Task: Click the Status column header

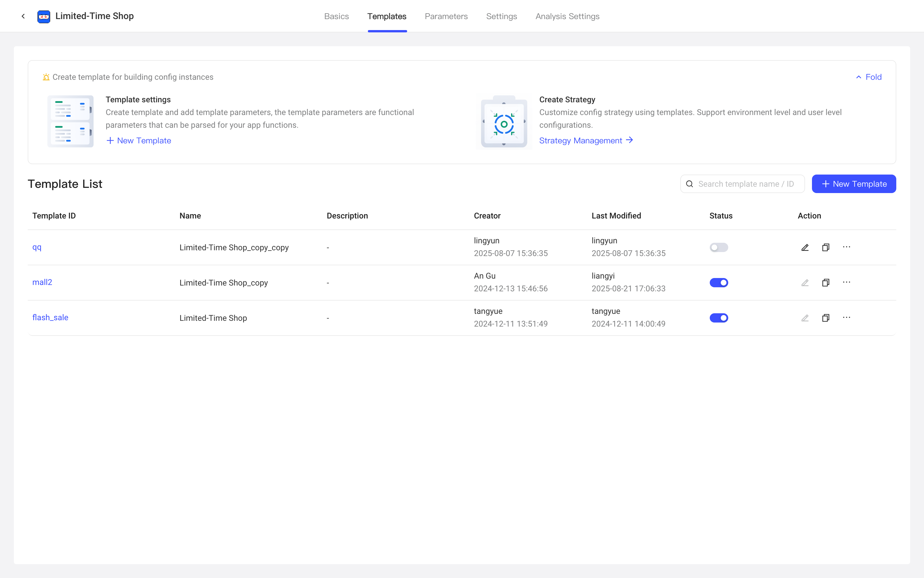Action: pyautogui.click(x=721, y=216)
